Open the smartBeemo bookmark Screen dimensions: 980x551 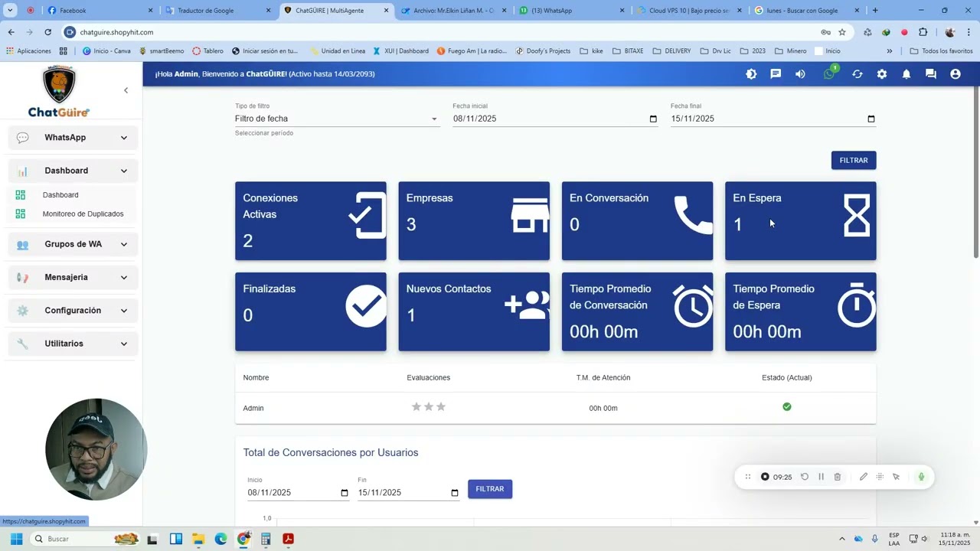pyautogui.click(x=162, y=51)
